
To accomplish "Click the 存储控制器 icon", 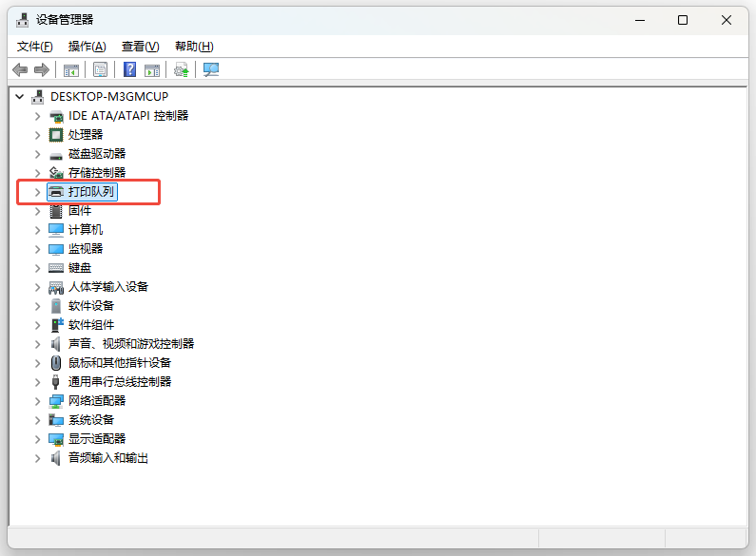I will click(x=56, y=172).
